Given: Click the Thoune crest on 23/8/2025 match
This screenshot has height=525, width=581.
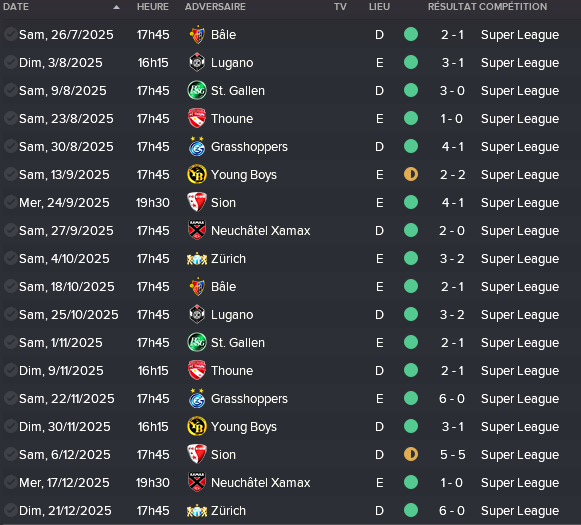Looking at the screenshot, I should (x=197, y=119).
